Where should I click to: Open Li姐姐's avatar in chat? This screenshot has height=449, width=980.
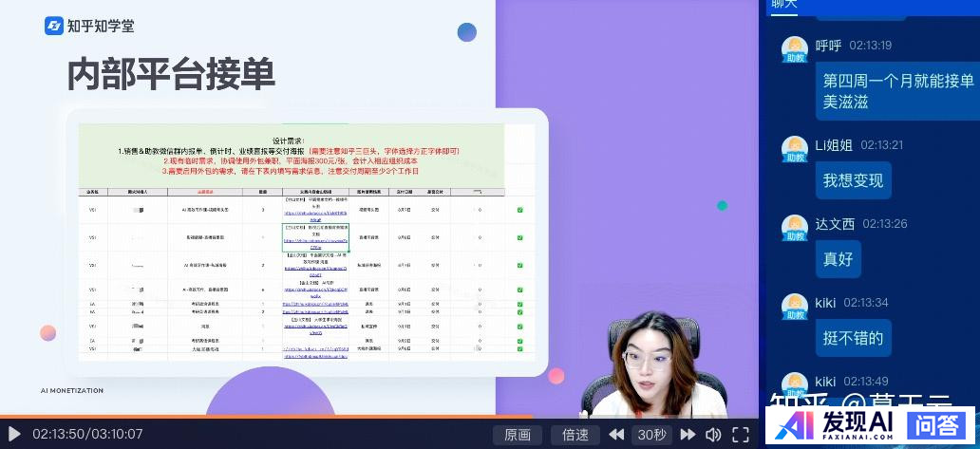795,149
